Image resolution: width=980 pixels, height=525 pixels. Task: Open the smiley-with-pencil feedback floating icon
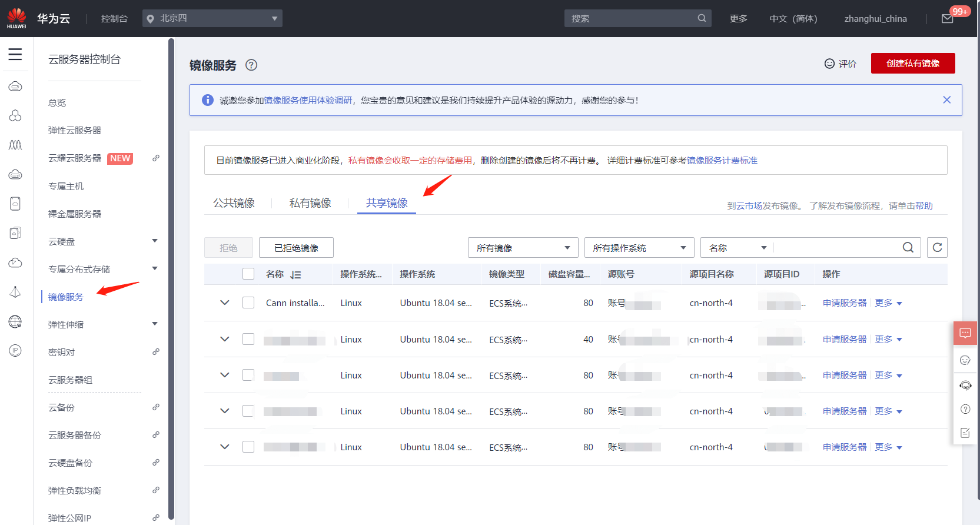965,360
